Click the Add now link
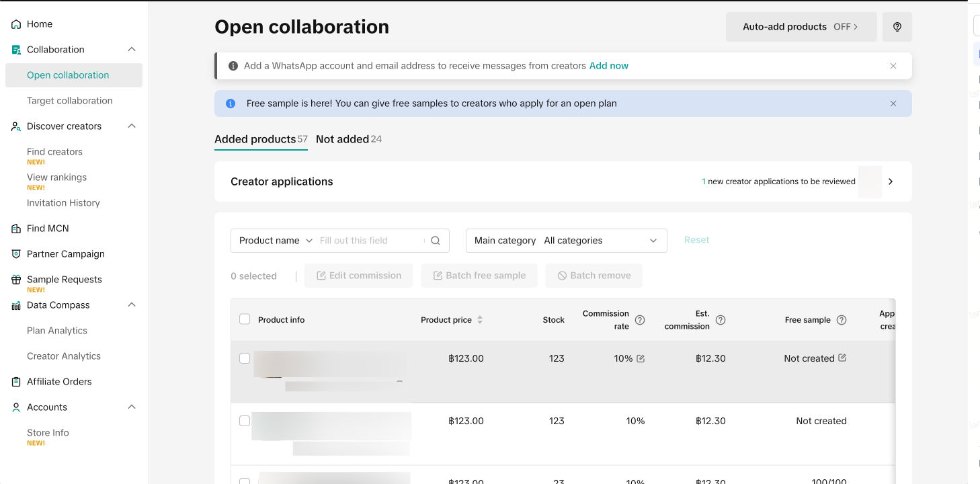Image resolution: width=980 pixels, height=484 pixels. [608, 66]
